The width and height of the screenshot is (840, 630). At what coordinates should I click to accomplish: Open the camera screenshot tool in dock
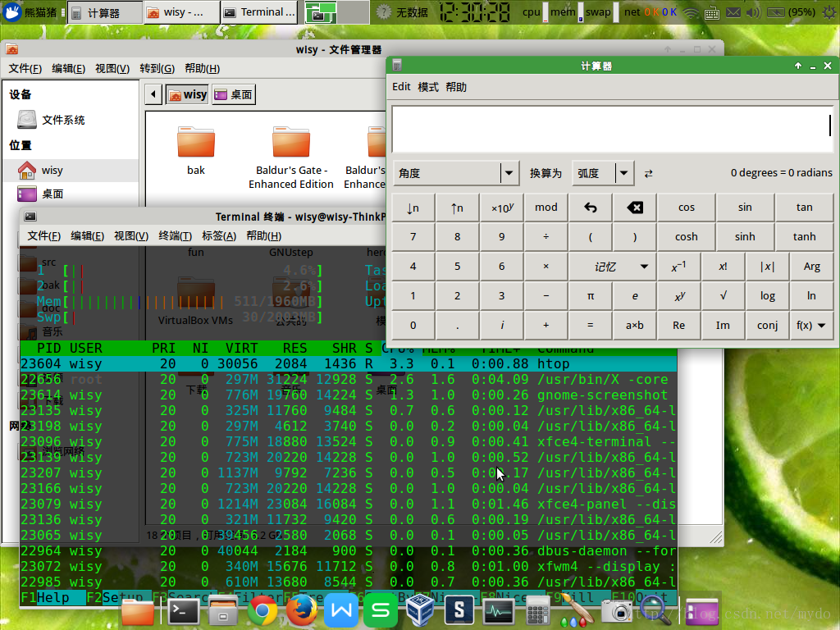[617, 611]
